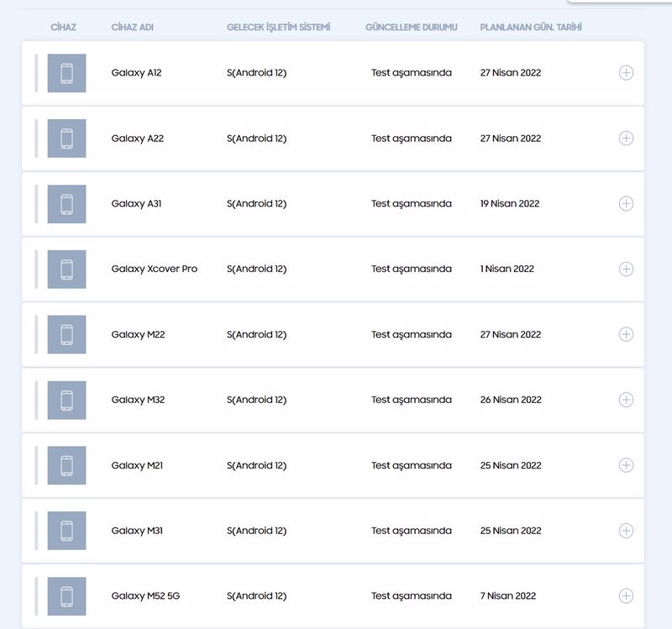Expand the Galaxy M31 plus icon
The width and height of the screenshot is (672, 629).
point(626,531)
